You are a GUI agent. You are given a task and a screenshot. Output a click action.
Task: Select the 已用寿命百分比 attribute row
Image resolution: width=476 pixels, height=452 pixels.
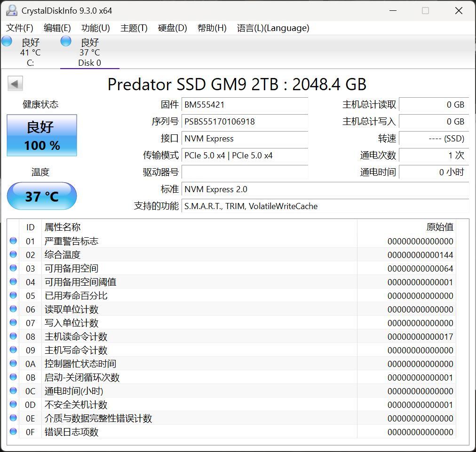tap(231, 296)
